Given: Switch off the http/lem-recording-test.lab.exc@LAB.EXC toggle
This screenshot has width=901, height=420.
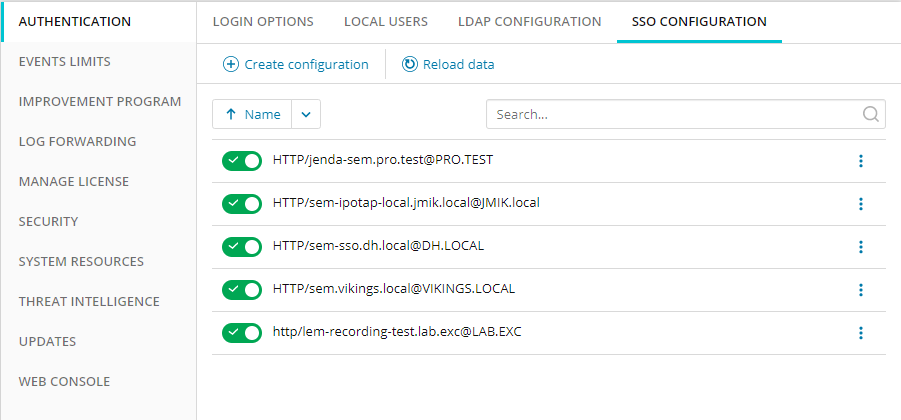Looking at the screenshot, I should 242,333.
